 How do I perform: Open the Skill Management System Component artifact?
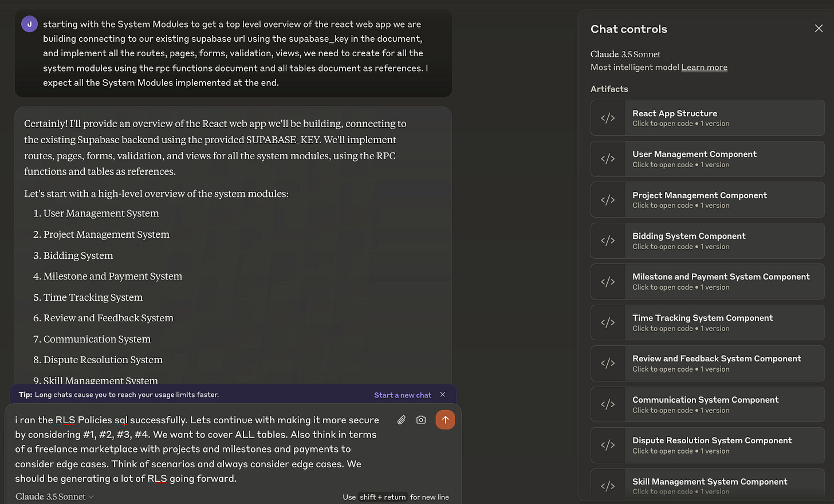tap(707, 486)
